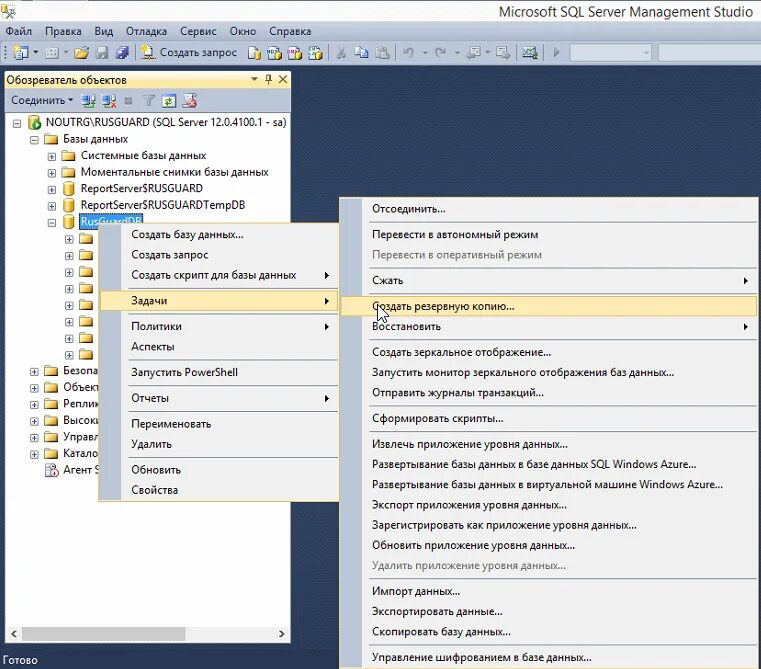Click the New Project toolbar icon

(20, 52)
